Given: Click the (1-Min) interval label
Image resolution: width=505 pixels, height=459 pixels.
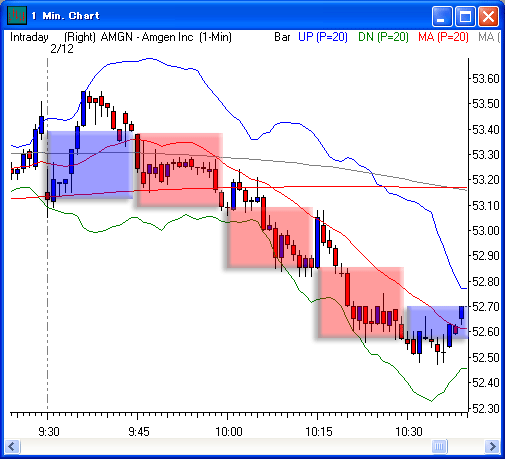Looking at the screenshot, I should 215,37.
